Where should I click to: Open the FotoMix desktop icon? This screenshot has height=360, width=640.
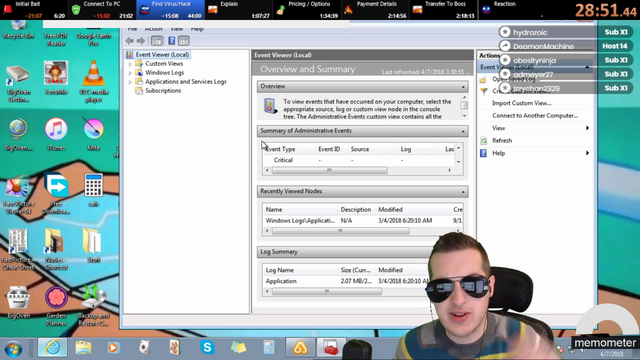pyautogui.click(x=56, y=78)
